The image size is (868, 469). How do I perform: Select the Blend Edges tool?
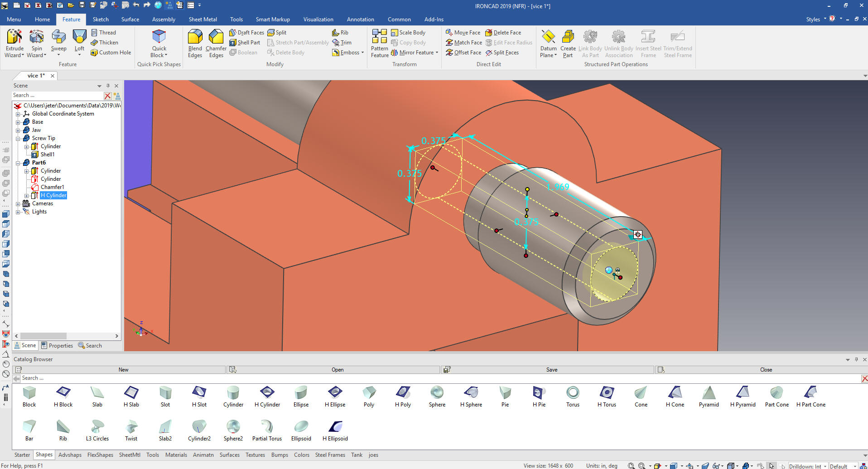coord(195,43)
